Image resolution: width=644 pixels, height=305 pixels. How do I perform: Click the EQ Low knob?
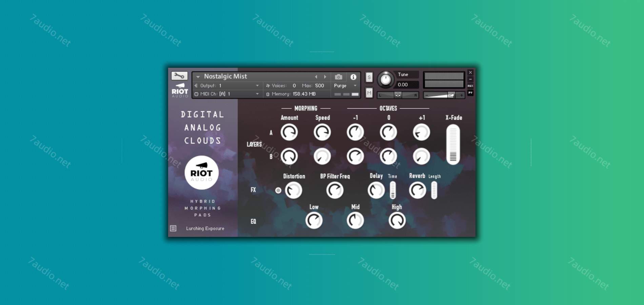coord(314,221)
